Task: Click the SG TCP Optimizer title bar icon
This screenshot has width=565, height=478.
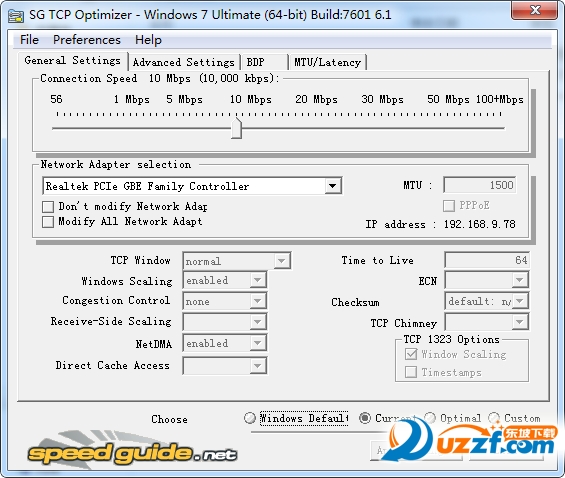Action: point(15,16)
